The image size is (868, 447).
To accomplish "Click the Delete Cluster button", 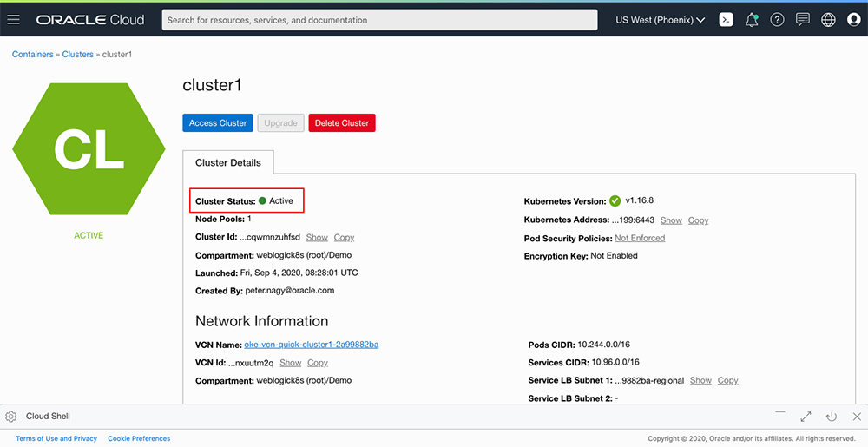I will click(341, 122).
